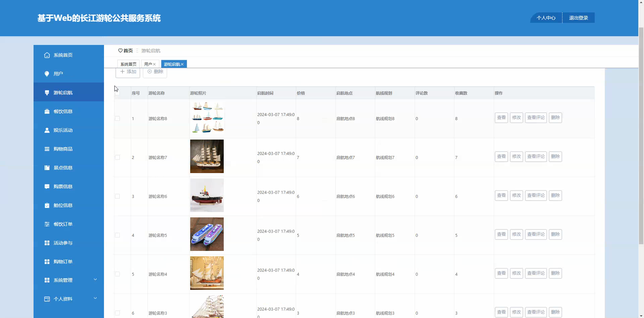Click the plus icon on 添加 button
644x318 pixels.
point(122,71)
